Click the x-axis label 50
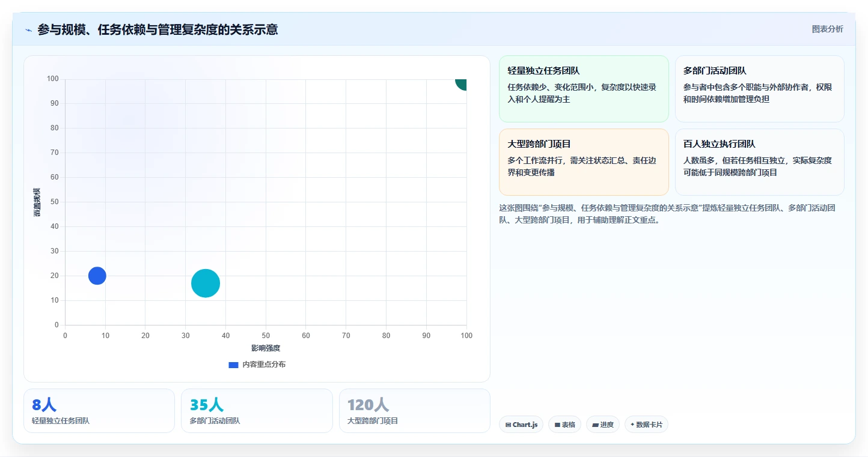This screenshot has width=868, height=457. tap(266, 336)
